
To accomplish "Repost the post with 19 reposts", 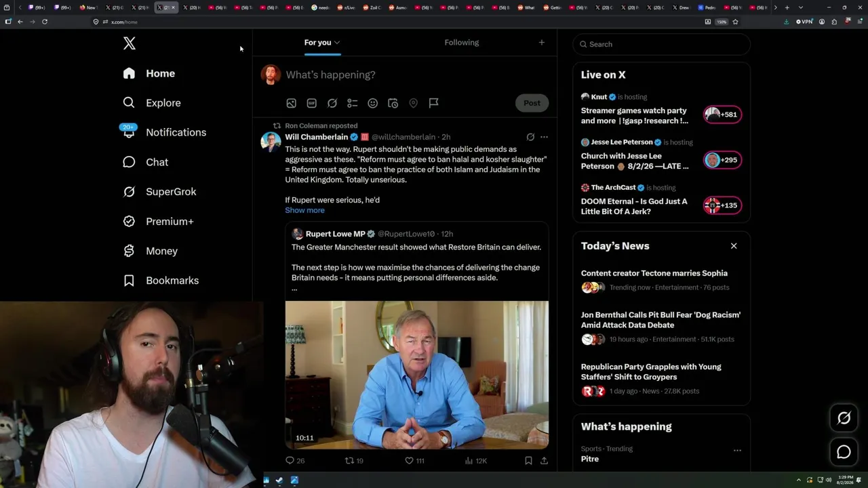I will (354, 461).
